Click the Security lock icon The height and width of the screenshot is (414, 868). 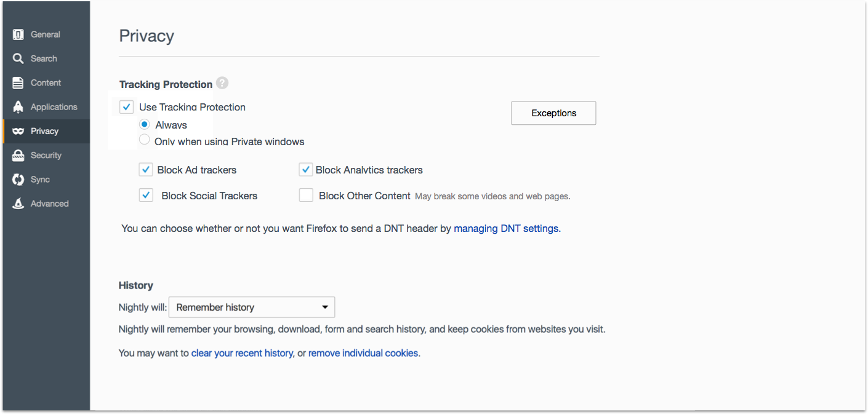pyautogui.click(x=18, y=155)
